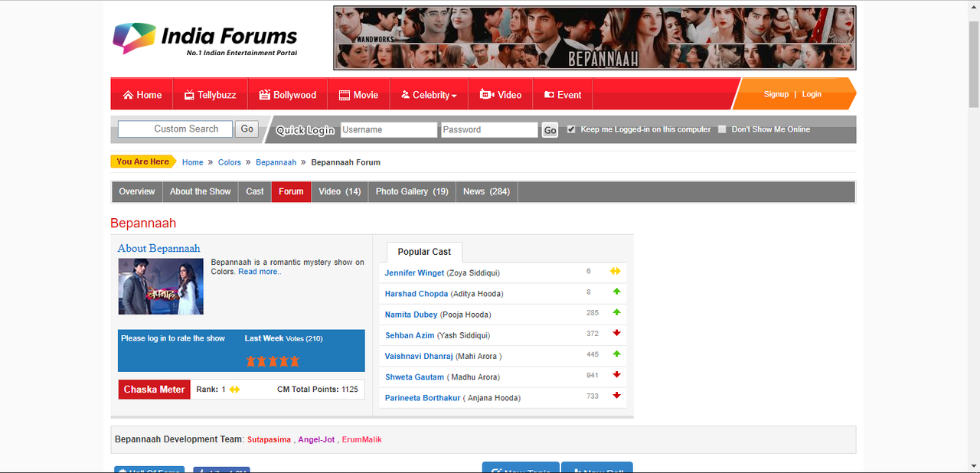The height and width of the screenshot is (473, 980).
Task: Click the Read more.. link
Action: (x=260, y=272)
